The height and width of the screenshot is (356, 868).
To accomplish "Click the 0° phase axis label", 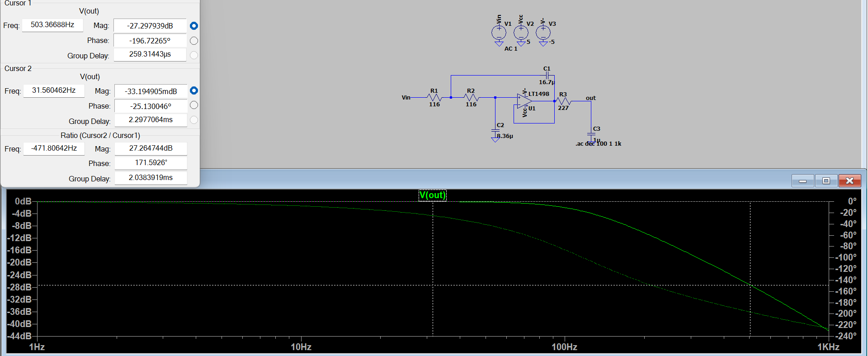I will click(852, 201).
